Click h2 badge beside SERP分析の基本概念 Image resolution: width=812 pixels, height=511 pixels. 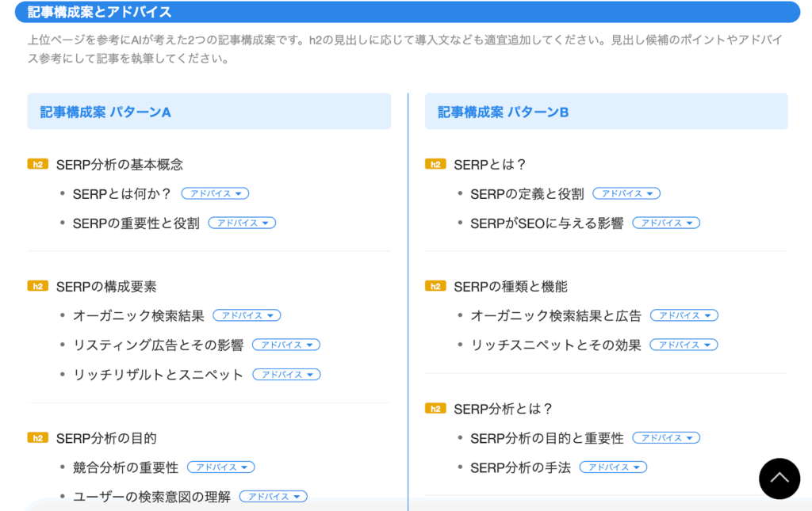click(37, 165)
